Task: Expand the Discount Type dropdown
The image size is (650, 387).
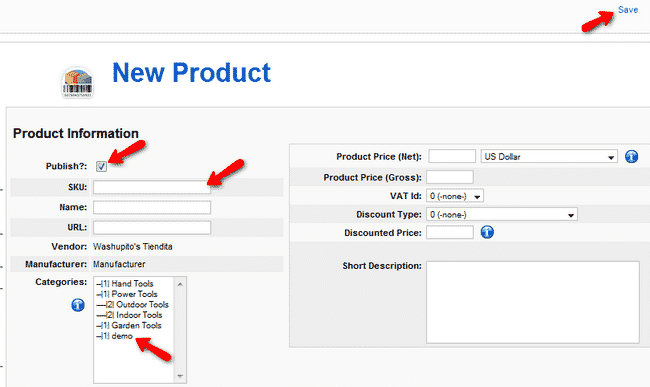Action: click(x=502, y=214)
